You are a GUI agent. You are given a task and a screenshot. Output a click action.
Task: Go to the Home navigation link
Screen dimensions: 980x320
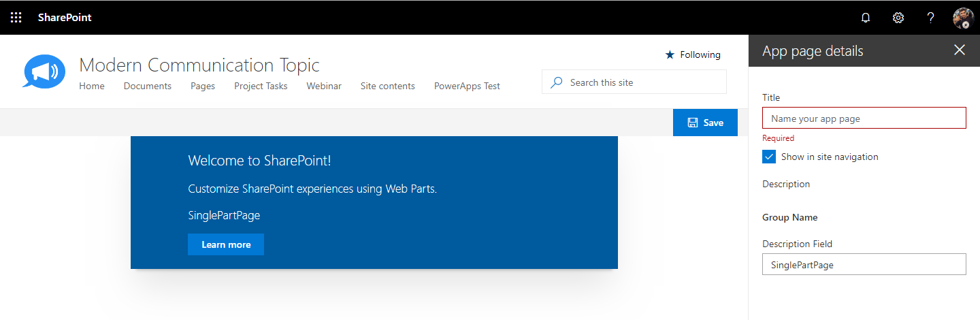tap(92, 86)
